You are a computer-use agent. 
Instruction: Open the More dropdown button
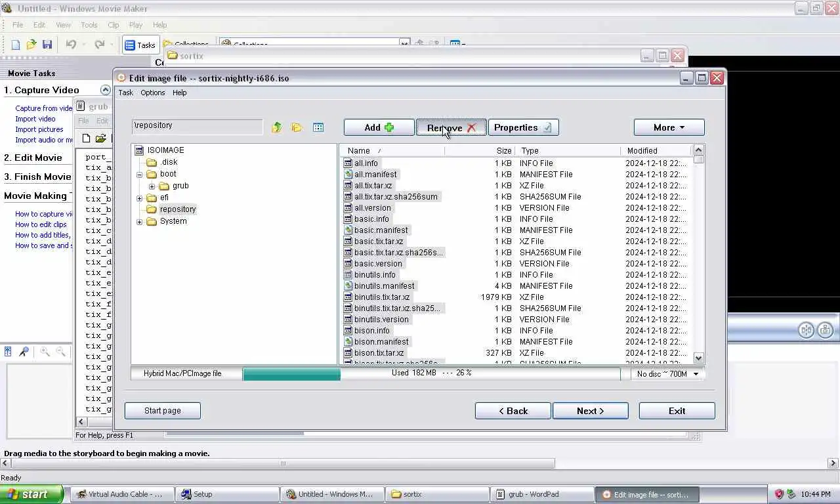(x=669, y=127)
